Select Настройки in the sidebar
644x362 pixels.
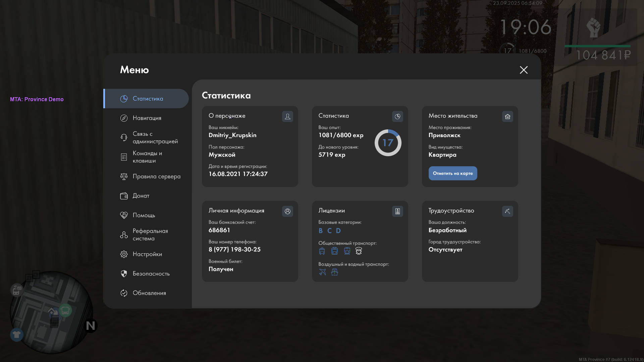point(147,254)
